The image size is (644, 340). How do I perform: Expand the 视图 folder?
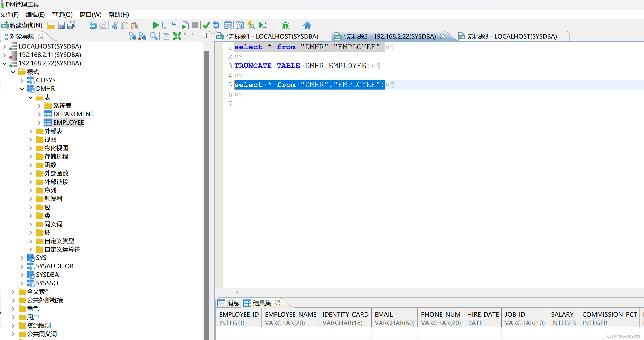31,140
